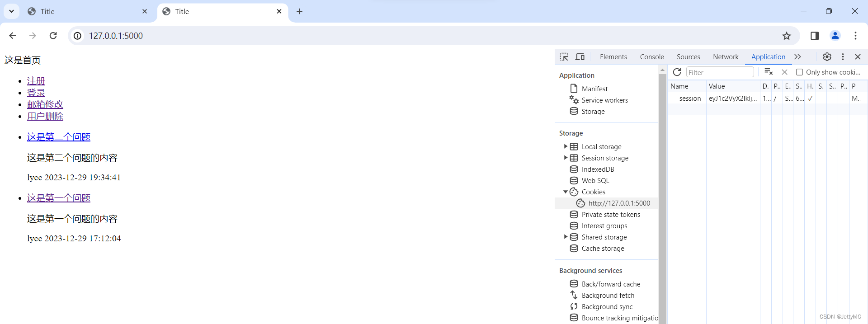Viewport: 868px width, 324px height.
Task: Switch to the Sources tab
Action: (689, 57)
